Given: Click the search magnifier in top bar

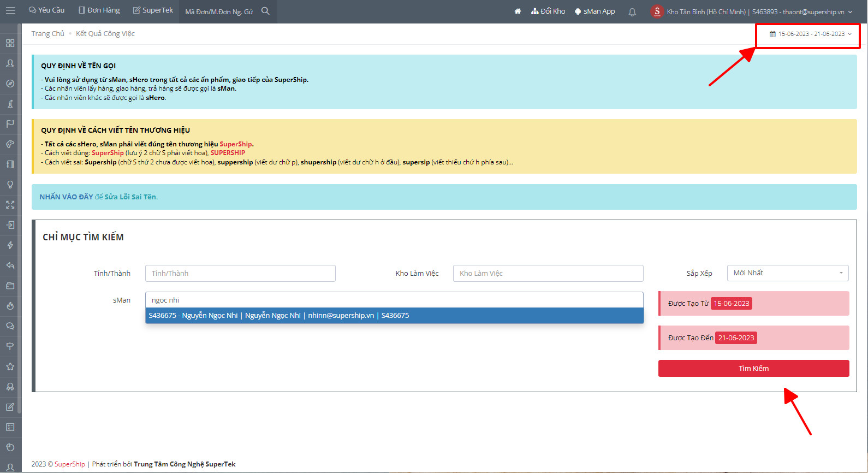Looking at the screenshot, I should 265,11.
